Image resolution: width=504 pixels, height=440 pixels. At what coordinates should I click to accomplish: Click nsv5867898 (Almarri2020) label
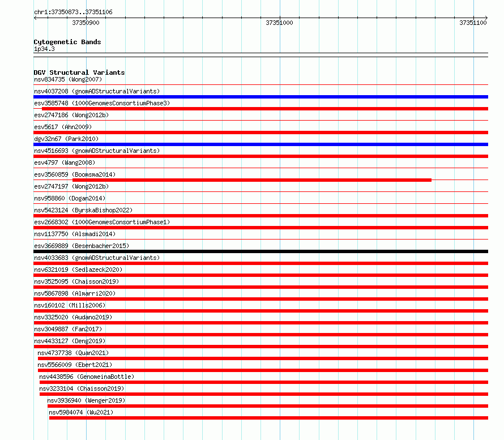tap(75, 293)
